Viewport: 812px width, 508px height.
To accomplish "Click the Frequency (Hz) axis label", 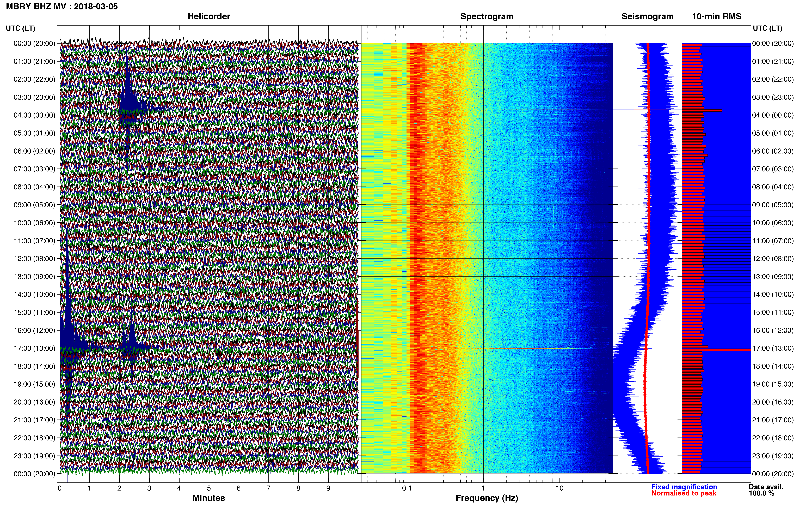I will [x=487, y=498].
